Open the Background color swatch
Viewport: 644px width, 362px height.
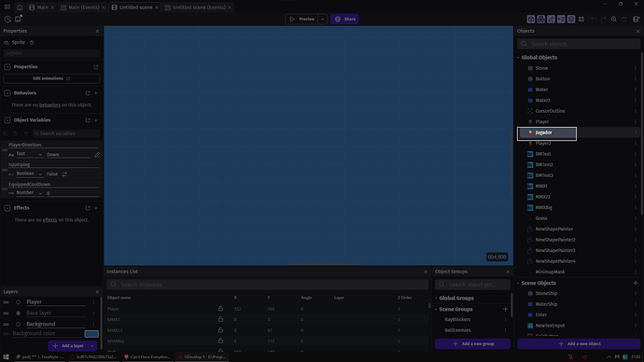[x=91, y=334]
